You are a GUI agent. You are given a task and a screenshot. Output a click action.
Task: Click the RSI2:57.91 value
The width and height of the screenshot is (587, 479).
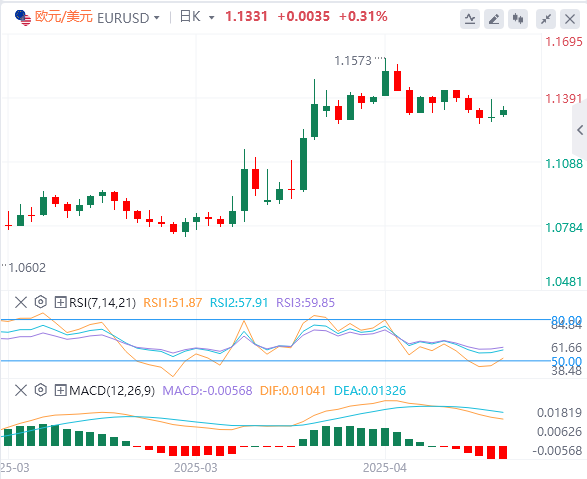click(x=239, y=302)
